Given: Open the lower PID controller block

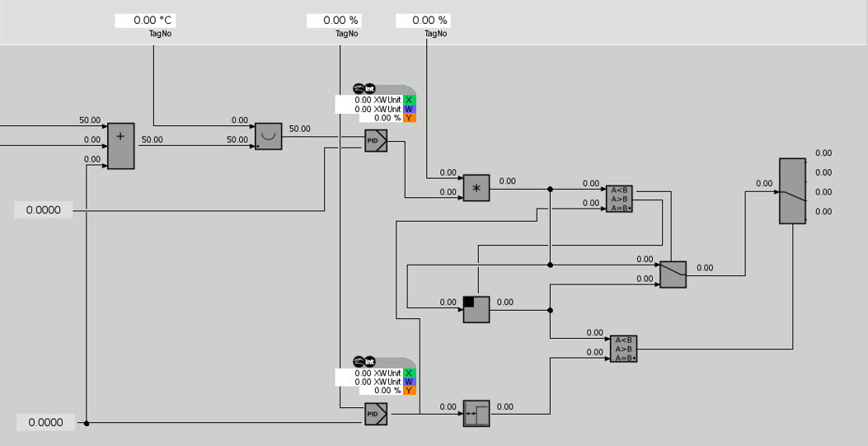Looking at the screenshot, I should [x=376, y=413].
